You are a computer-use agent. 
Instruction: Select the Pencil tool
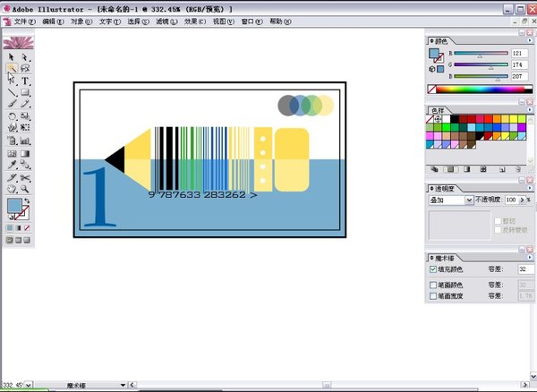(x=25, y=104)
